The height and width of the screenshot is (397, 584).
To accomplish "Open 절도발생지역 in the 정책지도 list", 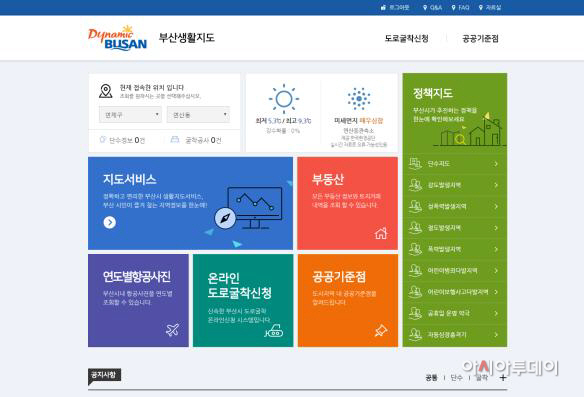I will tap(444, 228).
